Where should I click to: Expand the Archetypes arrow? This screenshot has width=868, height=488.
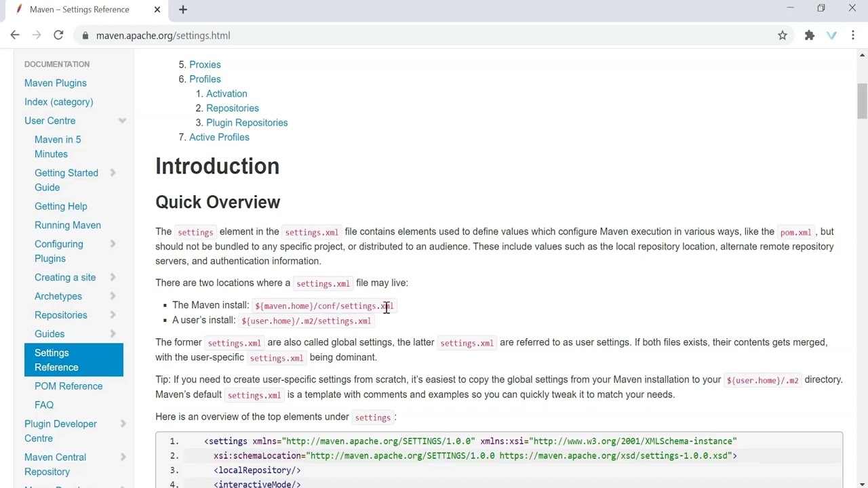(x=113, y=296)
